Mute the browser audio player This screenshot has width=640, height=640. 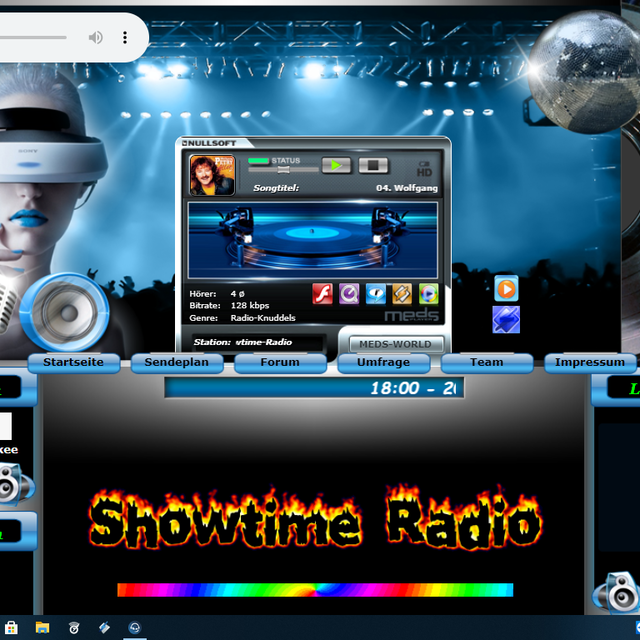(96, 38)
